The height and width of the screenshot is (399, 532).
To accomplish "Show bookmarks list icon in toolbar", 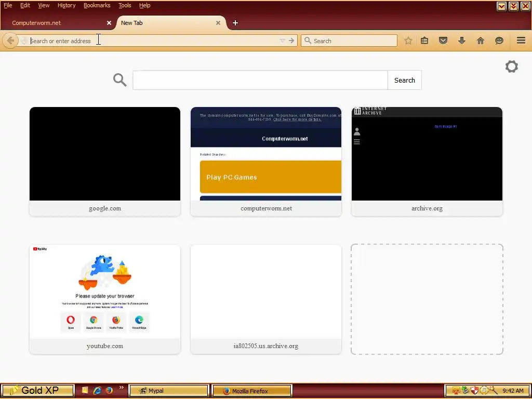I will coord(424,41).
